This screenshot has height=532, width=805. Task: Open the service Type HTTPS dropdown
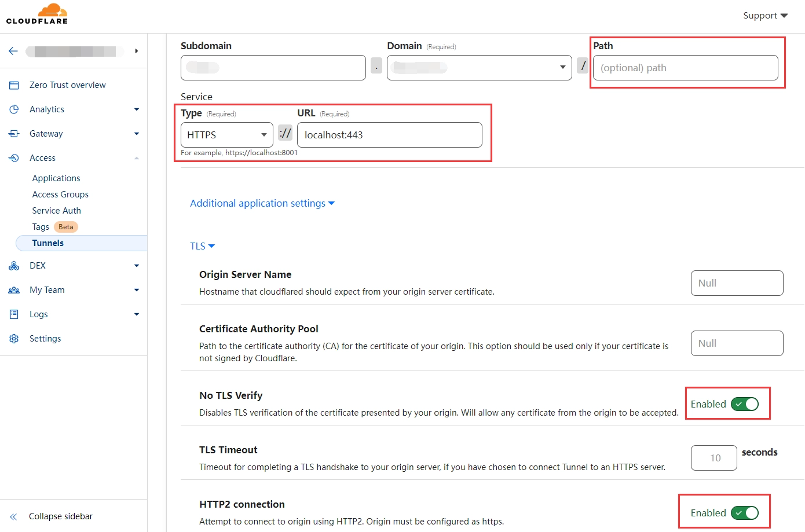[x=226, y=135]
